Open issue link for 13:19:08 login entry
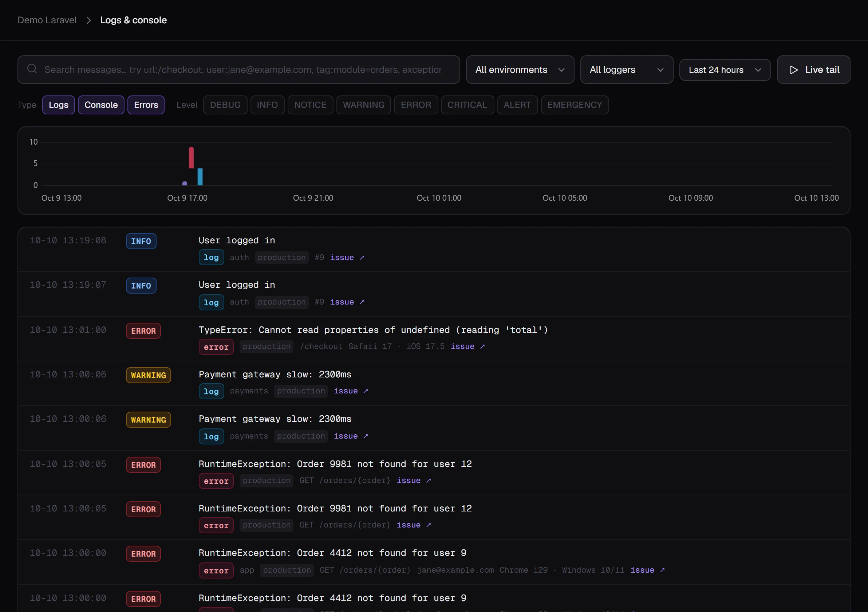The height and width of the screenshot is (612, 868). pyautogui.click(x=347, y=258)
